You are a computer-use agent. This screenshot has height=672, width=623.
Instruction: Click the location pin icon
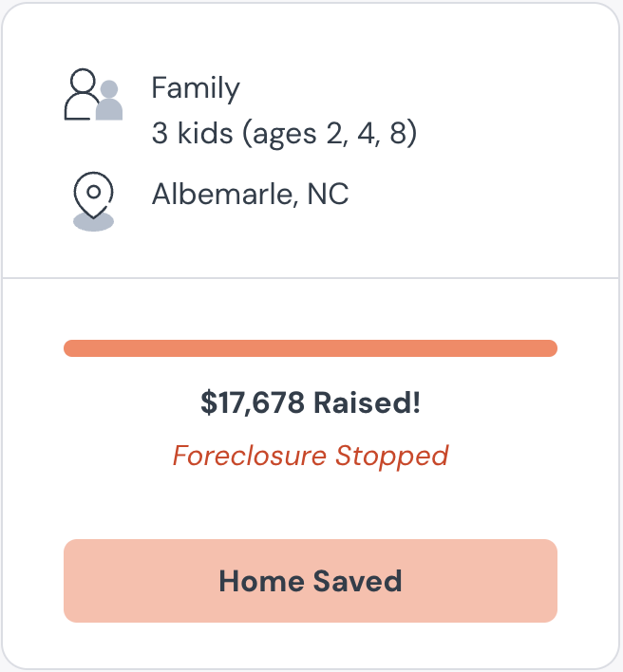click(x=93, y=201)
